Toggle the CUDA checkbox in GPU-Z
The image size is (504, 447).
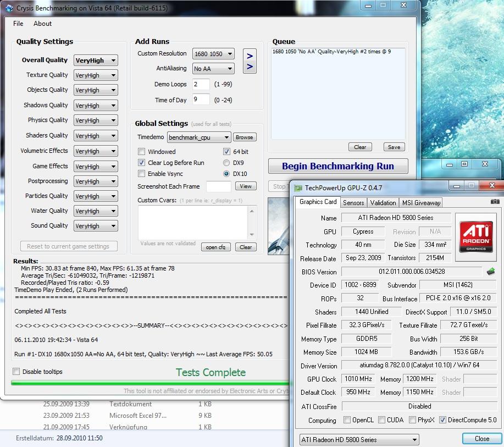point(381,420)
